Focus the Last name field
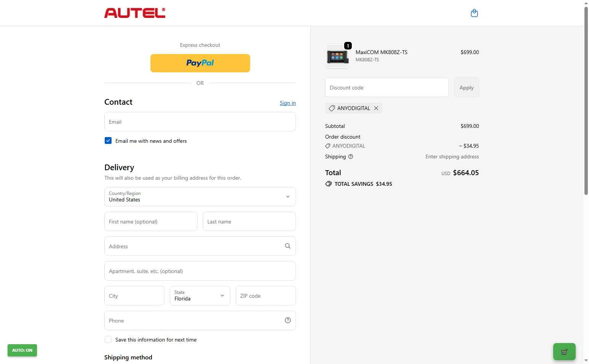 (249, 222)
